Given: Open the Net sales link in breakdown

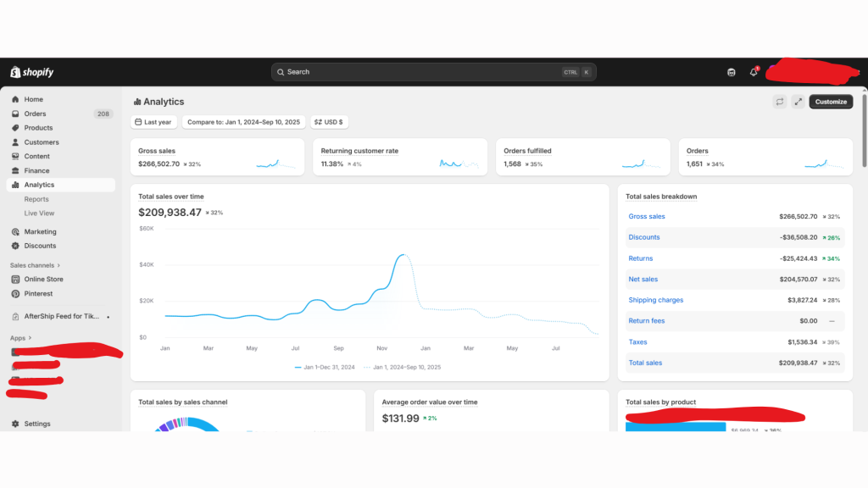Looking at the screenshot, I should tap(643, 280).
